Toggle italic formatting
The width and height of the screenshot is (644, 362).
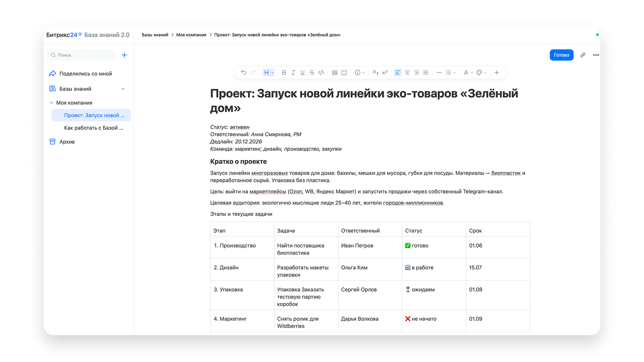pos(293,72)
